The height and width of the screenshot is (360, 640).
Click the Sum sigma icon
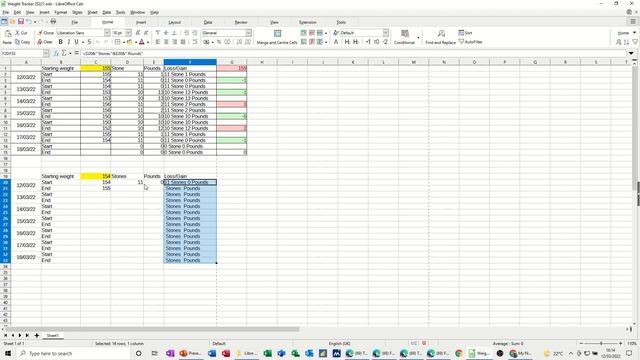point(64,53)
